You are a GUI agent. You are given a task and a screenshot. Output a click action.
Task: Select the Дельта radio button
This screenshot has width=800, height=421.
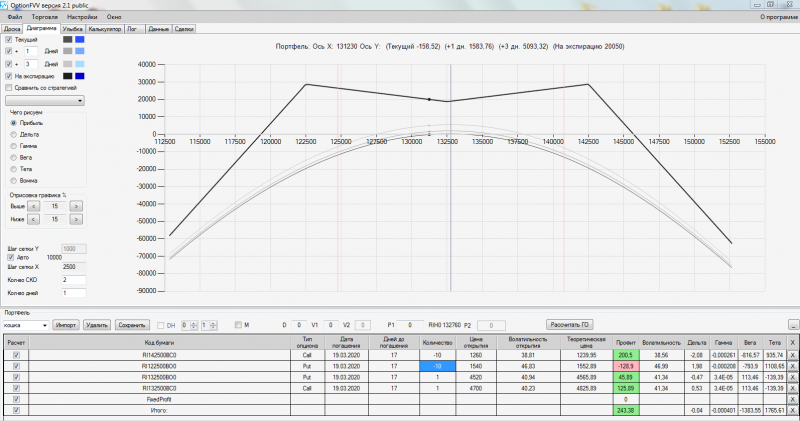14,134
